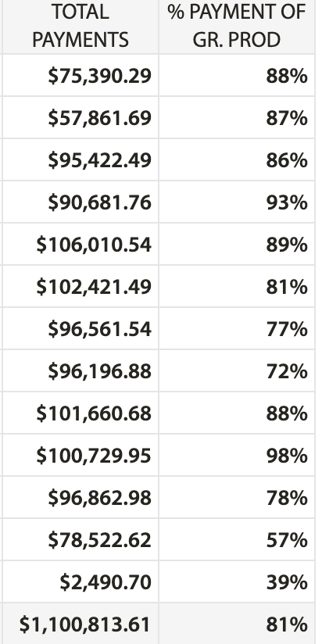Select the $101,660.68 payment cell
Screen dimensions: 322x644
[80, 413]
